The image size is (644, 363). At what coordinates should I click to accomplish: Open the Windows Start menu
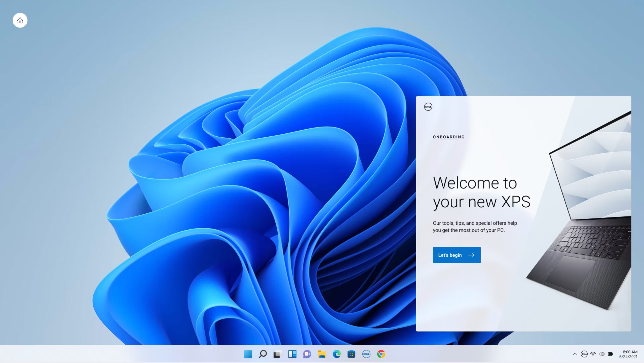[x=248, y=354]
